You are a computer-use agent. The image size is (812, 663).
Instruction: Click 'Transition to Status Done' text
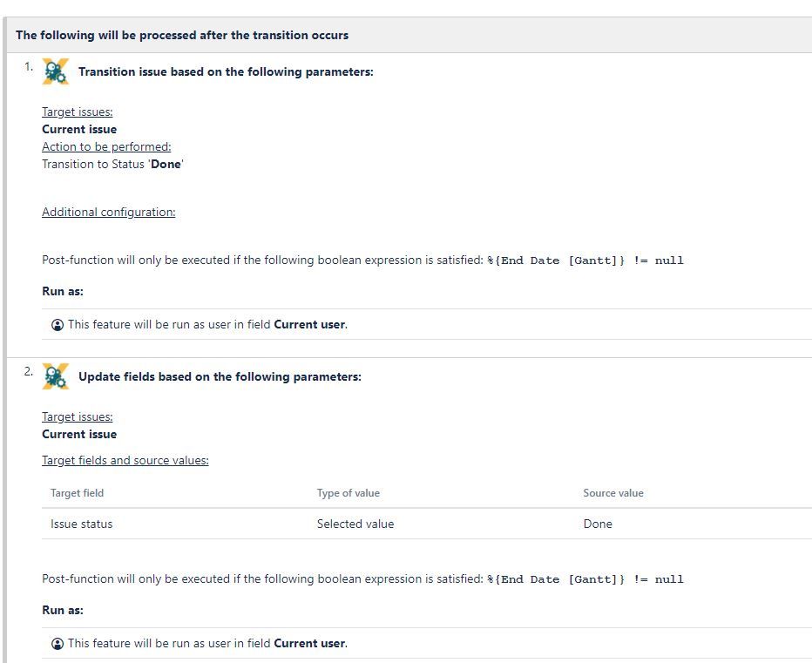click(x=113, y=164)
